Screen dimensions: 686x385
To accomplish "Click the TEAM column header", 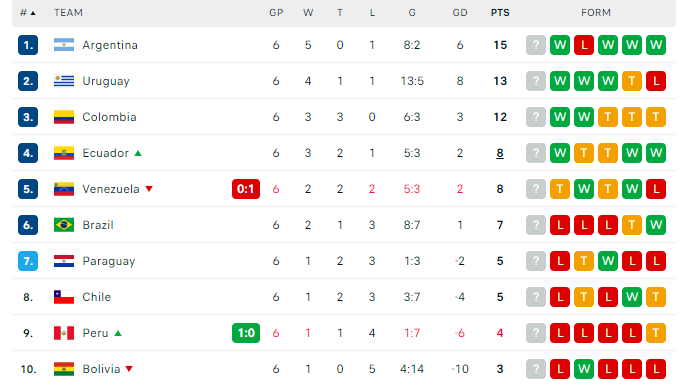I will [x=68, y=13].
